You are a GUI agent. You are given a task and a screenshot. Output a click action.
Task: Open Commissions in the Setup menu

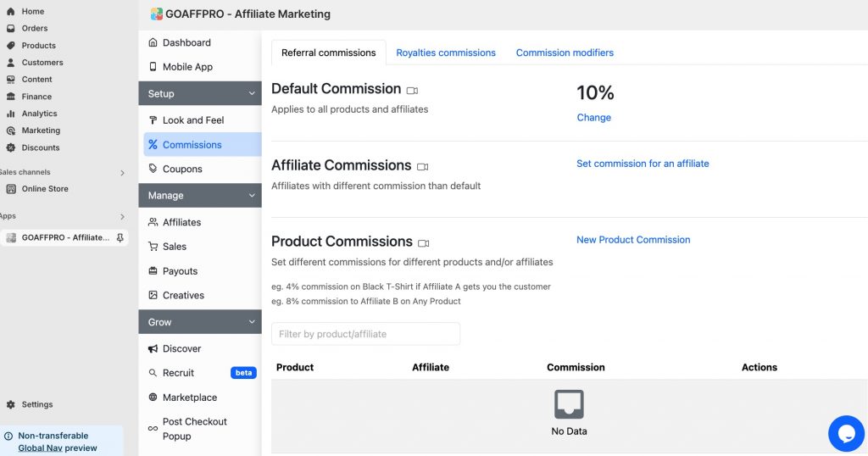pos(202,144)
